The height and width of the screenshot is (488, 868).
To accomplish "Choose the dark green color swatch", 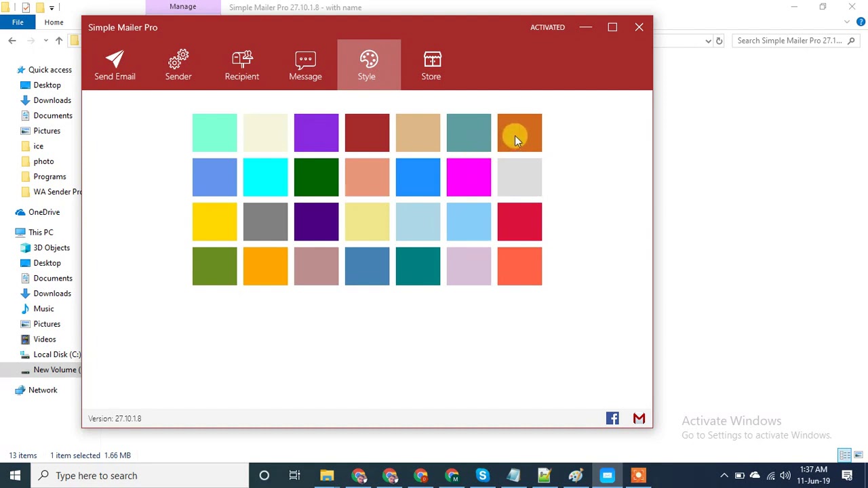I will 316,178.
